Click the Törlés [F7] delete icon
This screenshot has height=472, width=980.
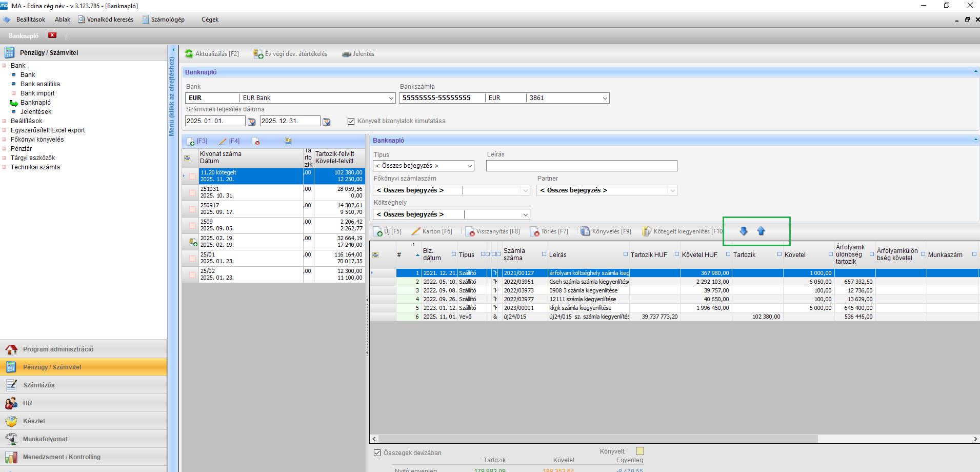534,231
